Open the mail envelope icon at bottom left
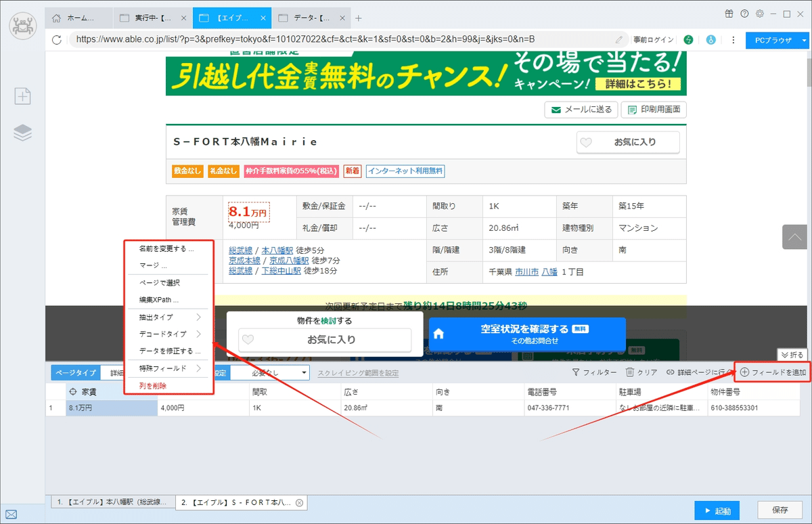This screenshot has width=812, height=524. 11,515
